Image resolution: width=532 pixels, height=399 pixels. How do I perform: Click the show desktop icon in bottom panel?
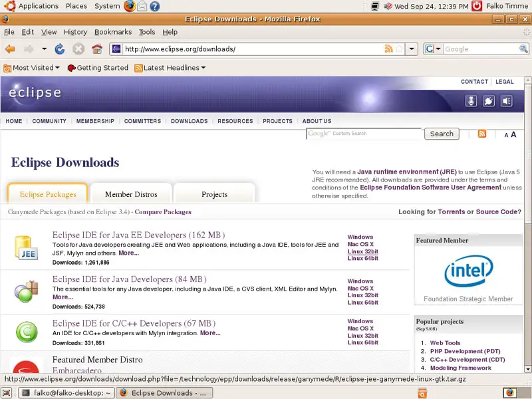click(x=6, y=393)
